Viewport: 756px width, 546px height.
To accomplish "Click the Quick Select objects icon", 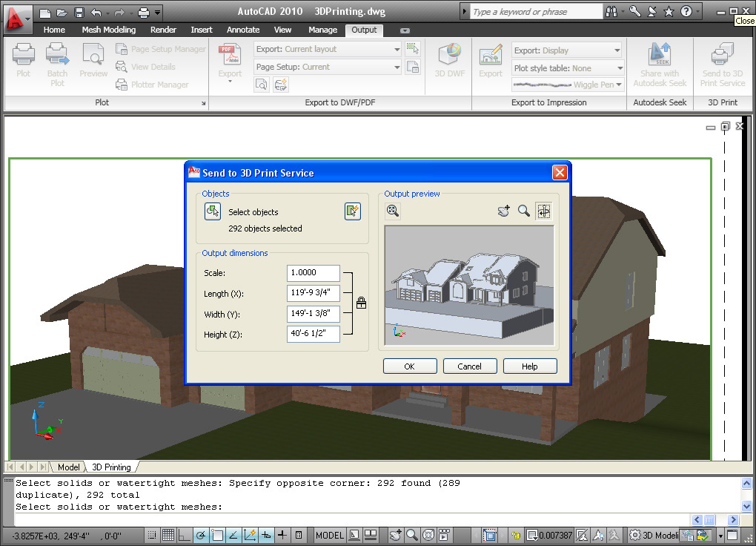I will coord(353,211).
